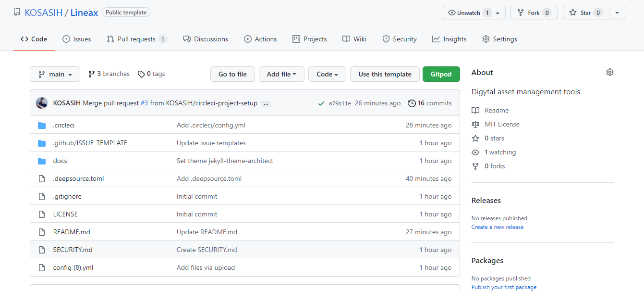Open the Readme link in About
The image size is (644, 291).
(x=497, y=110)
